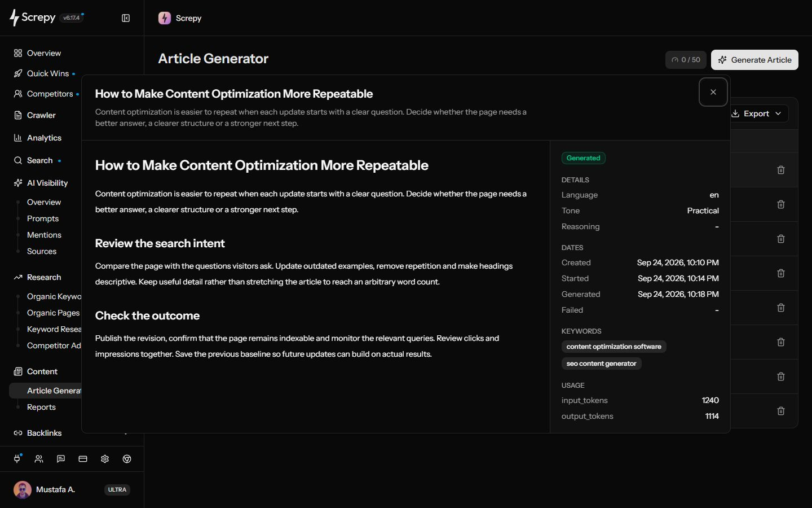
Task: Click the Tone value Practical
Action: coord(703,211)
